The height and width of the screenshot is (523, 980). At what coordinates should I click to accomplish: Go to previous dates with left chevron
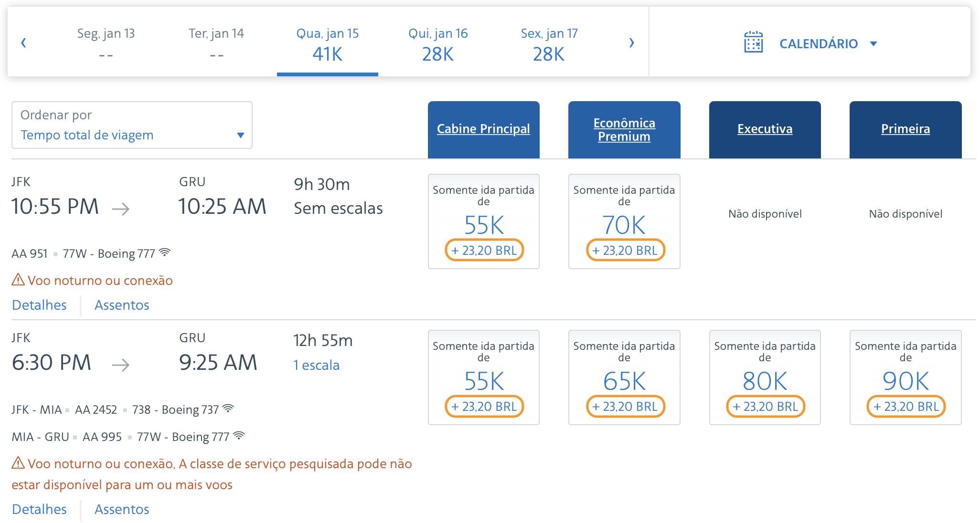point(23,43)
